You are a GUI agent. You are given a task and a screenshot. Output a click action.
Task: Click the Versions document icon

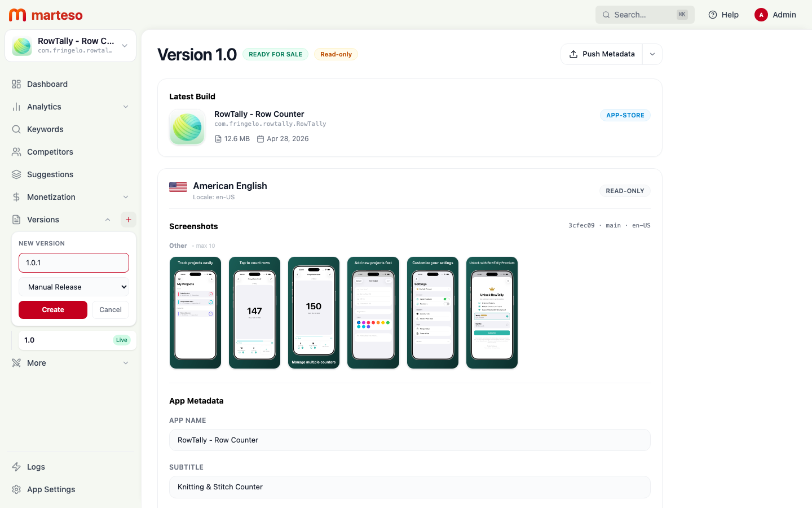[16, 220]
